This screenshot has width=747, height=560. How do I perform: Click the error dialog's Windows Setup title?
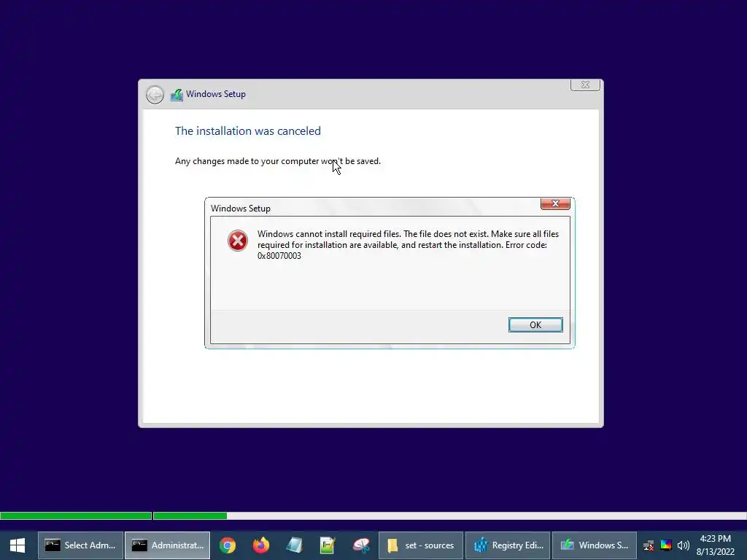tap(241, 209)
